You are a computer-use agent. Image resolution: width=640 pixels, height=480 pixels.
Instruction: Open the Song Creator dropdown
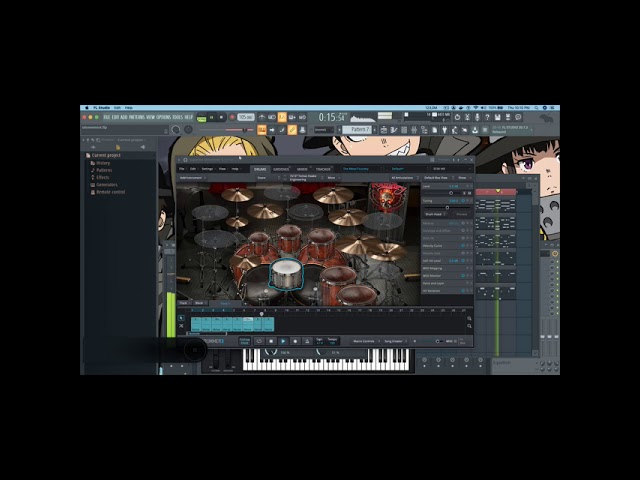[395, 341]
